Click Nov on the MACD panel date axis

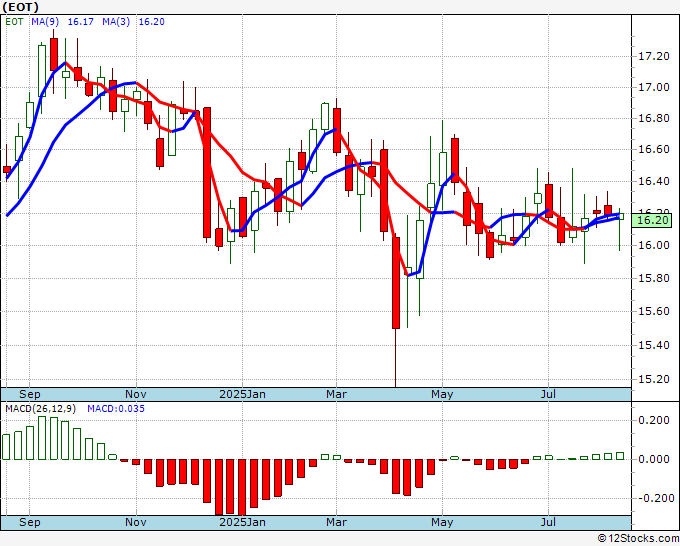coord(136,522)
